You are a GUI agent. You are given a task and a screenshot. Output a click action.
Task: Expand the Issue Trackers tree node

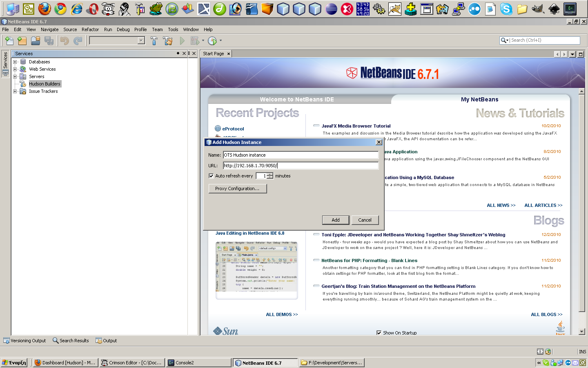[15, 91]
